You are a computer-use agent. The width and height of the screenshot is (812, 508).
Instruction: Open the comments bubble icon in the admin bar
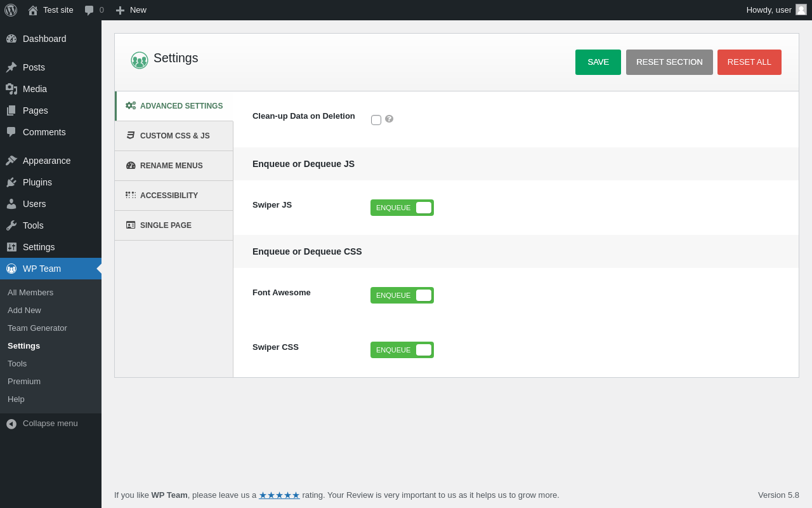(x=89, y=10)
